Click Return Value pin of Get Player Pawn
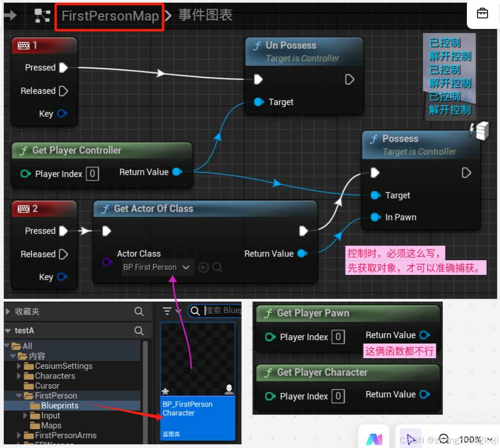 coord(425,335)
